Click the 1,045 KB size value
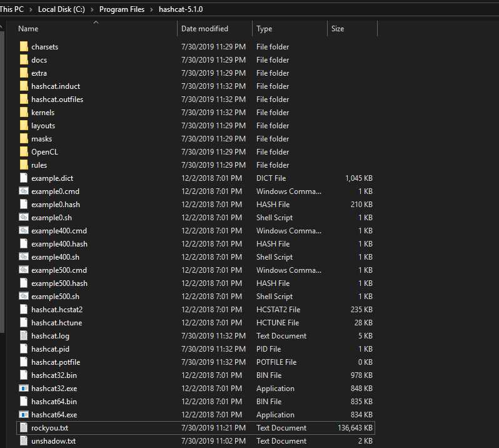 tap(359, 178)
